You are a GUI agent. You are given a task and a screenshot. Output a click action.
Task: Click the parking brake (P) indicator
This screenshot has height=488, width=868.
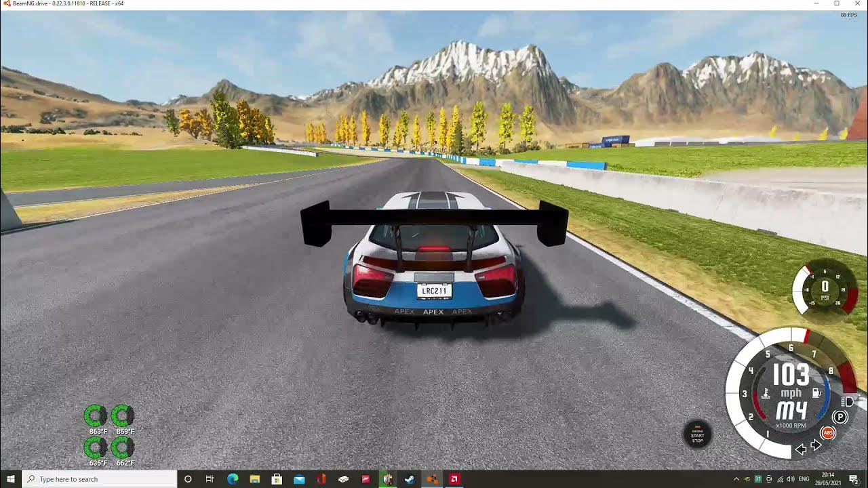coord(840,417)
